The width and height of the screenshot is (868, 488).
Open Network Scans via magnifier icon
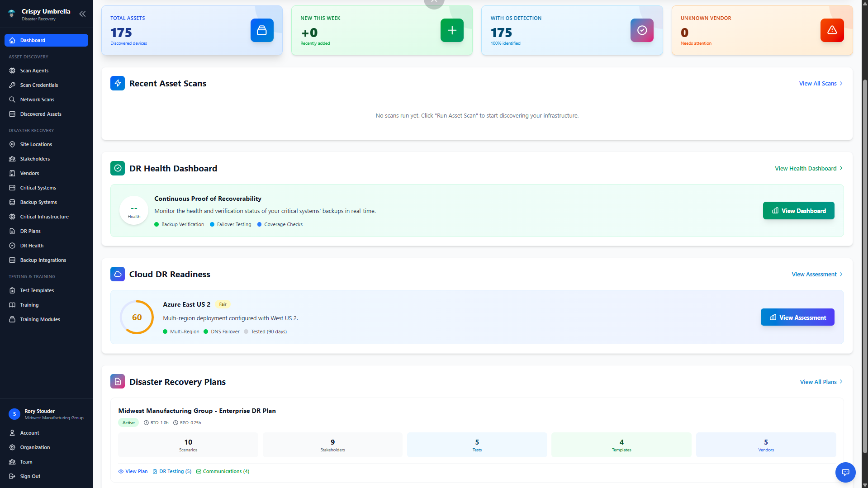coord(12,99)
